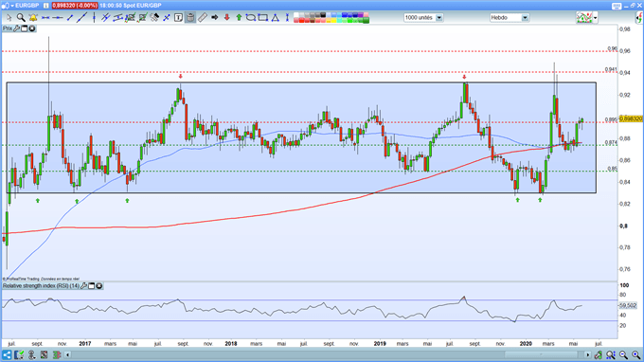Select the hammer drawing tool
The image size is (644, 362).
(154, 18)
